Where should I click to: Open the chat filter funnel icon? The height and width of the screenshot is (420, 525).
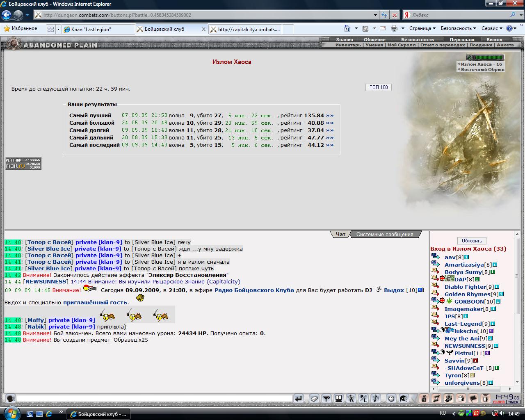pos(326,399)
